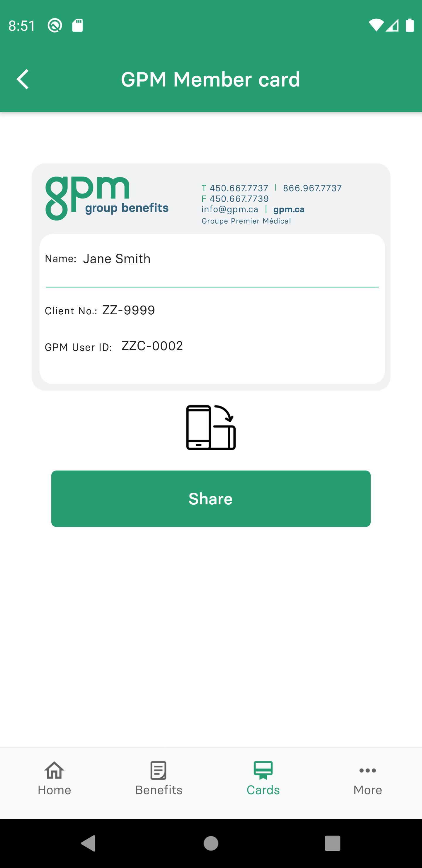Tap the fax number 450.667.7739
Viewport: 422px width, 868px height.
[x=239, y=199]
